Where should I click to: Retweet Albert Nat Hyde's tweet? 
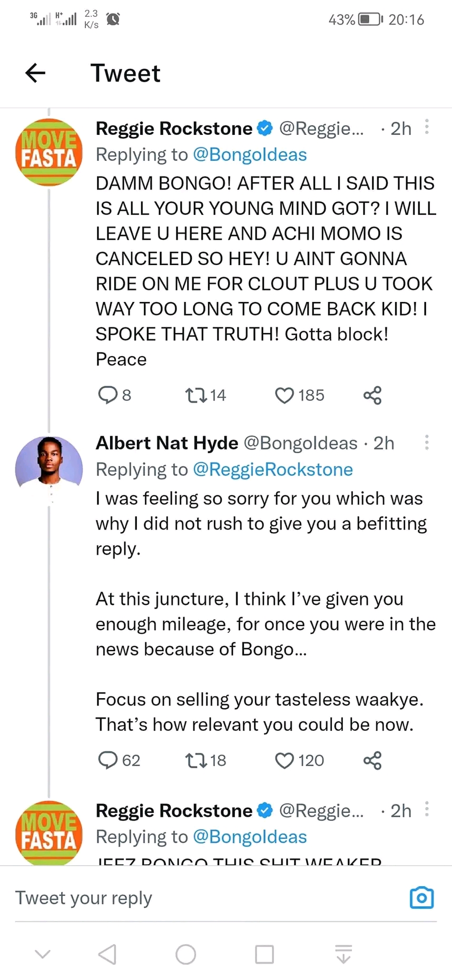click(x=196, y=760)
